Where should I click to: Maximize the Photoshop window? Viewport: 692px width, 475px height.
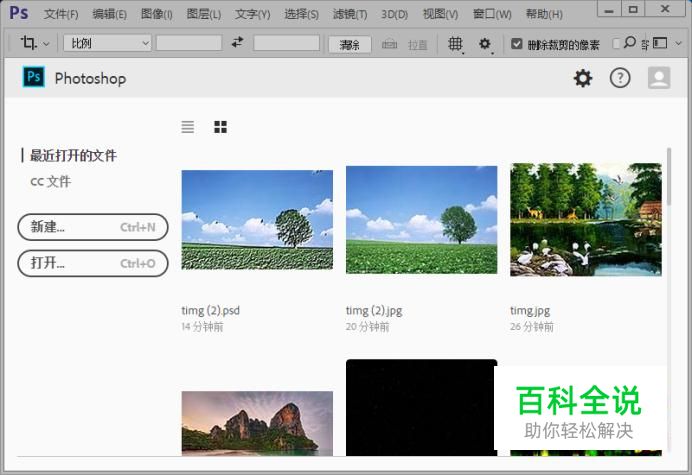(x=633, y=10)
